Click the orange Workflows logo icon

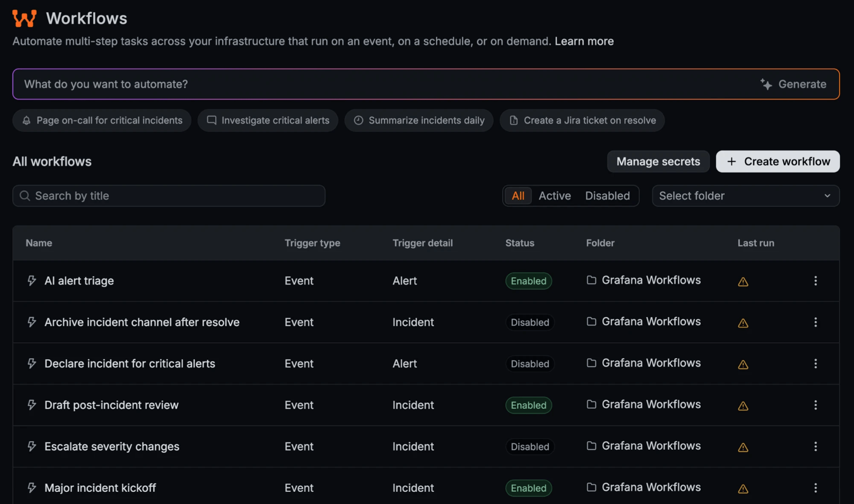pos(24,18)
